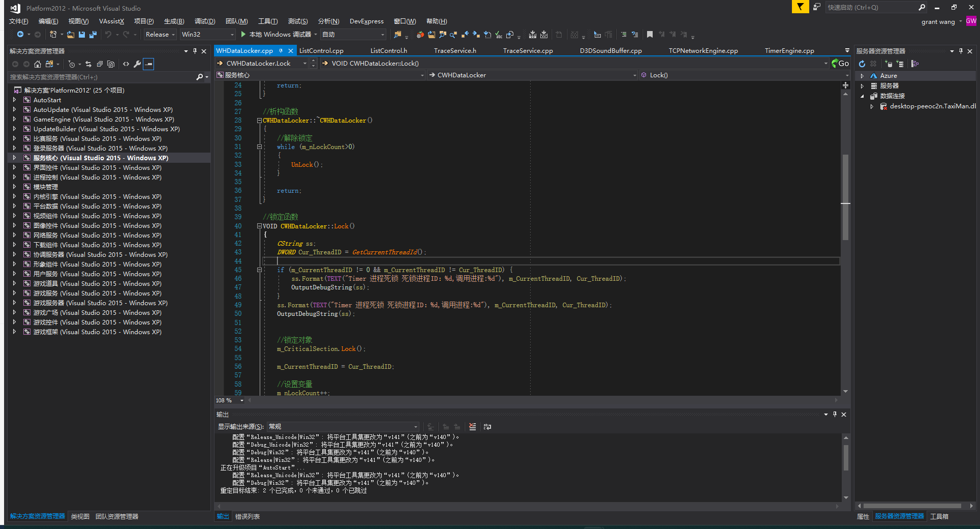Open the Release configuration dropdown
This screenshot has height=529, width=980.
tap(160, 35)
